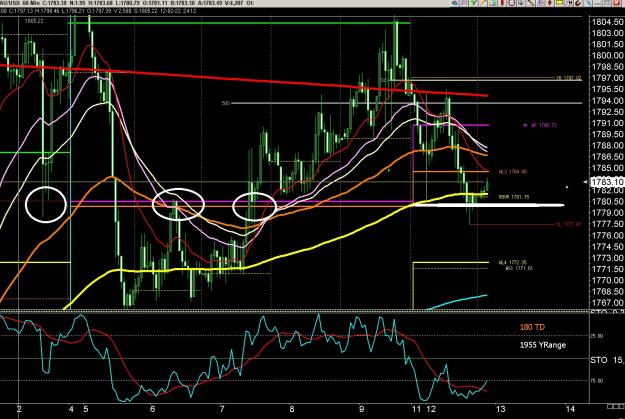Click date 6 on the time axis
The width and height of the screenshot is (625, 419).
pyautogui.click(x=152, y=409)
